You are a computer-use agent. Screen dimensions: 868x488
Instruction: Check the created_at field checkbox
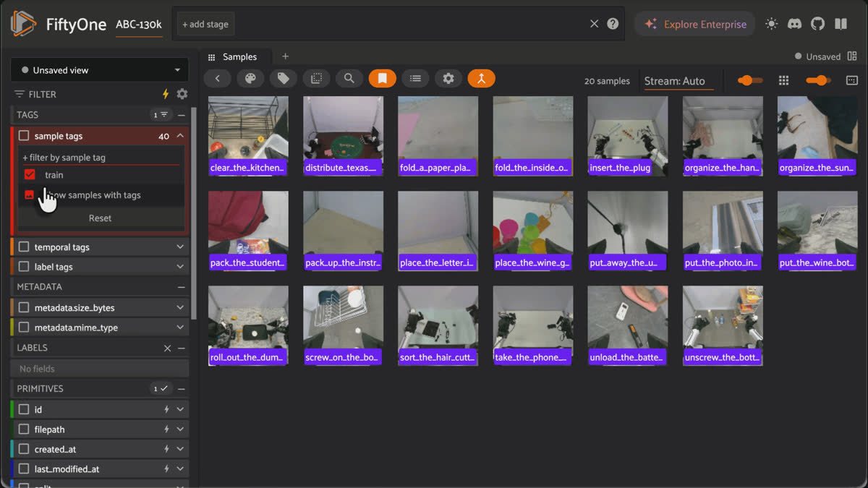(24, 450)
